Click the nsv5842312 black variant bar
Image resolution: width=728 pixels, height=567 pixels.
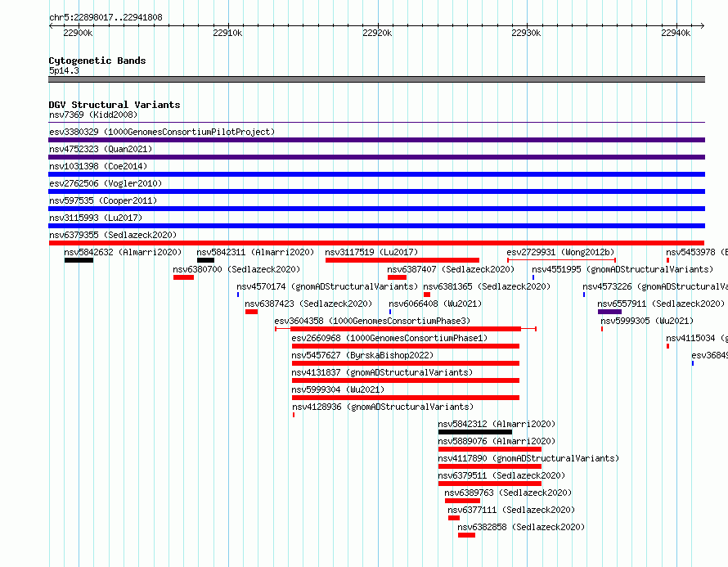coord(475,432)
